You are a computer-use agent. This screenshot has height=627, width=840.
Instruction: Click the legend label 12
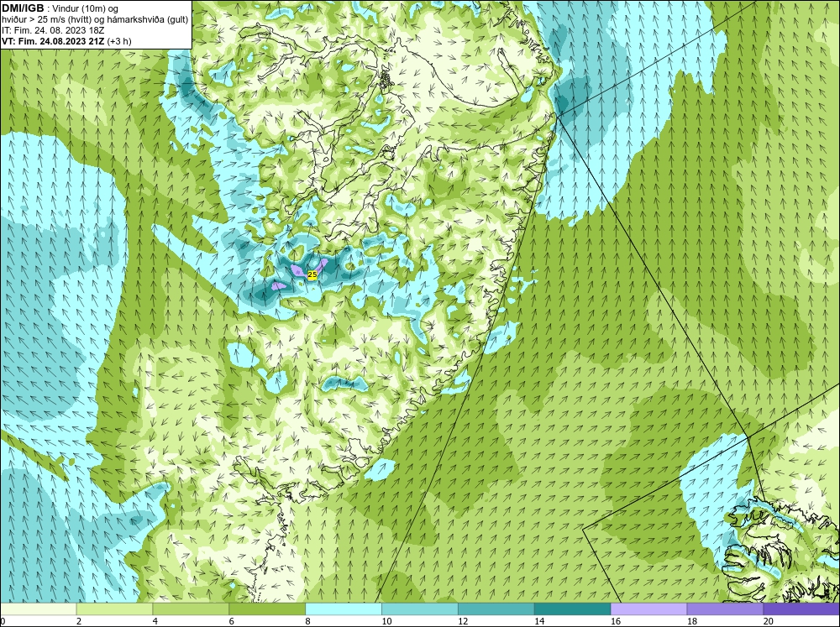(463, 621)
